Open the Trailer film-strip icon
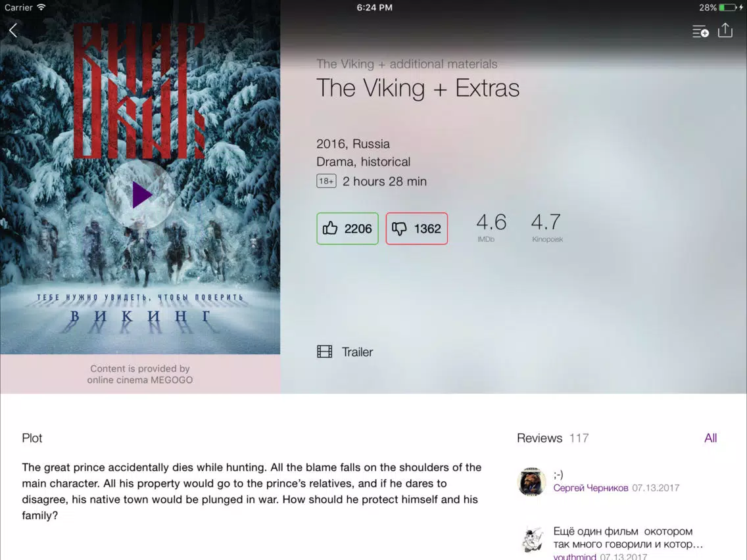 [324, 352]
